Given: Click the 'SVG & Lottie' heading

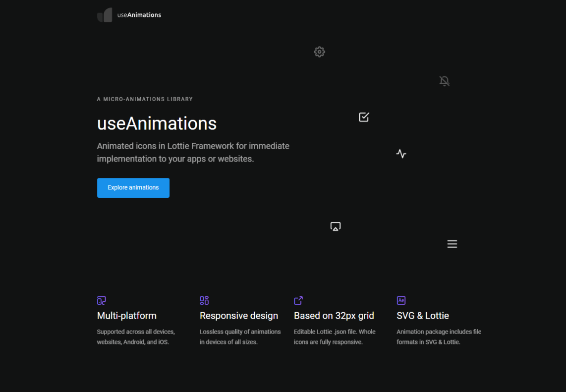Looking at the screenshot, I should point(423,316).
